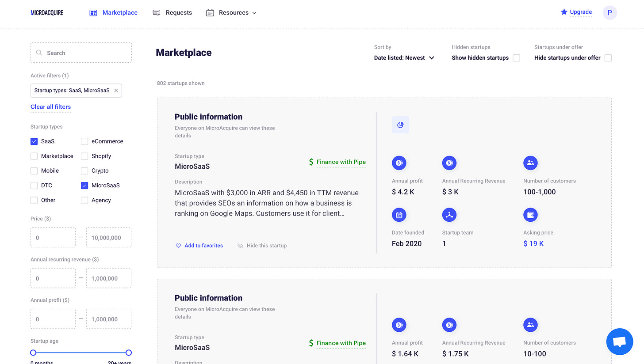Click the Date founded icon of first listing

(399, 215)
